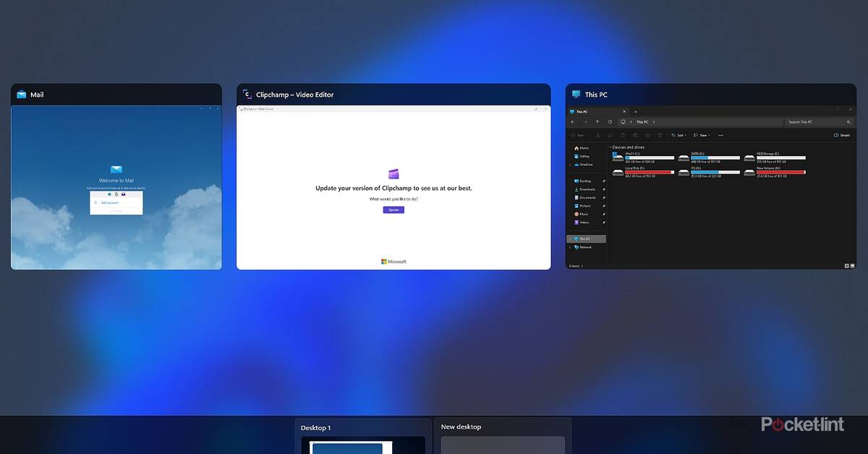Collapse the Devices and drives group
This screenshot has width=868, height=454.
tap(610, 147)
